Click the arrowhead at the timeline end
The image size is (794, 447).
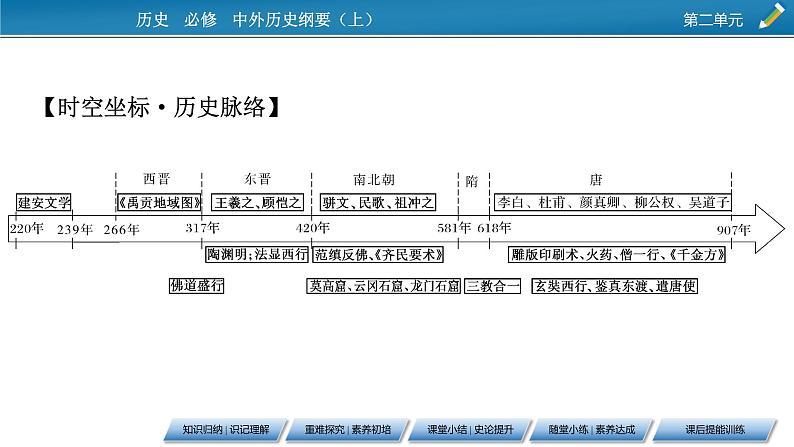(x=768, y=229)
